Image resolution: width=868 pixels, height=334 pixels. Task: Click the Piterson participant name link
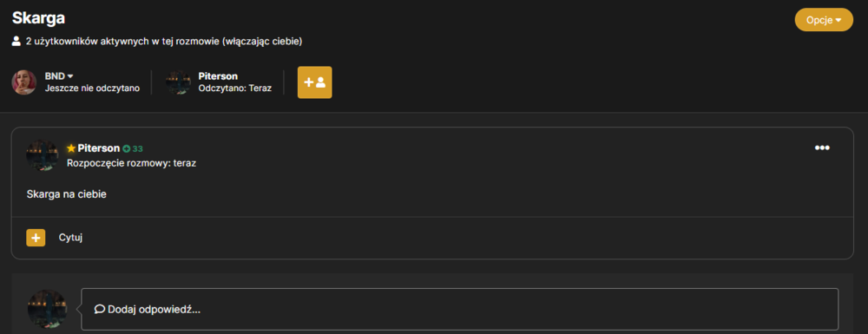[218, 76]
